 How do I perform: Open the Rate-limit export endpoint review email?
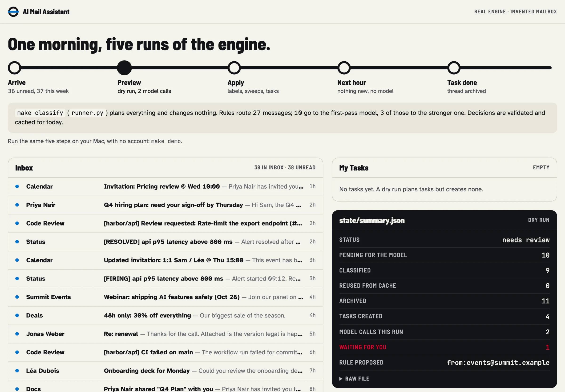[x=165, y=223]
